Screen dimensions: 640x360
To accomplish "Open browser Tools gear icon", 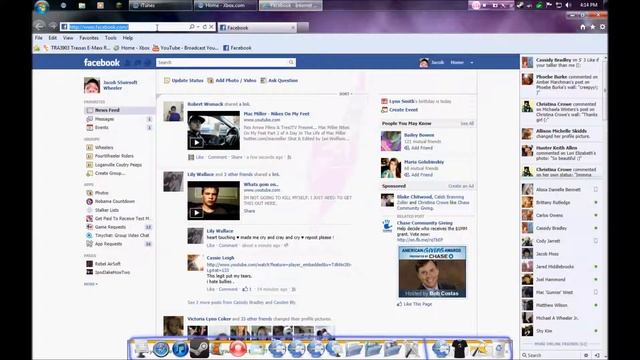I will pyautogui.click(x=602, y=27).
